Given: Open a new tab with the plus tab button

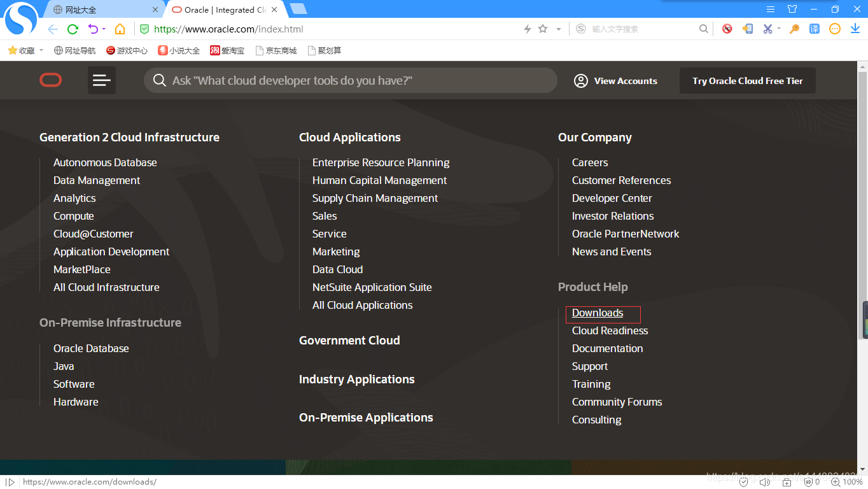Looking at the screenshot, I should pyautogui.click(x=298, y=9).
